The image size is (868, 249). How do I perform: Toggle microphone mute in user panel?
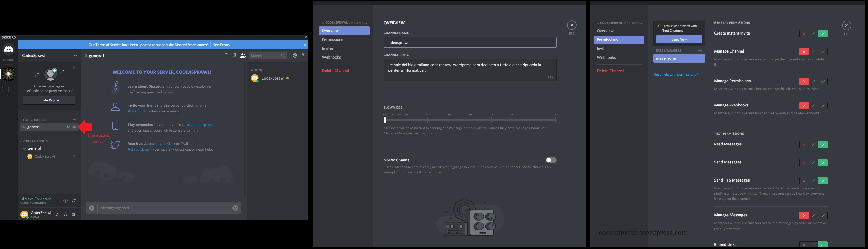pos(57,214)
